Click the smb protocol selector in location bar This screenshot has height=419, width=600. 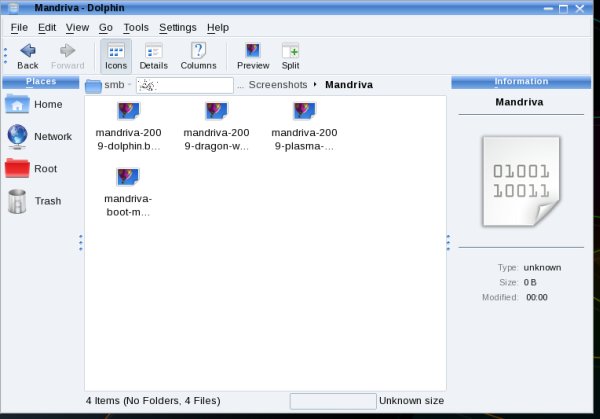point(118,85)
